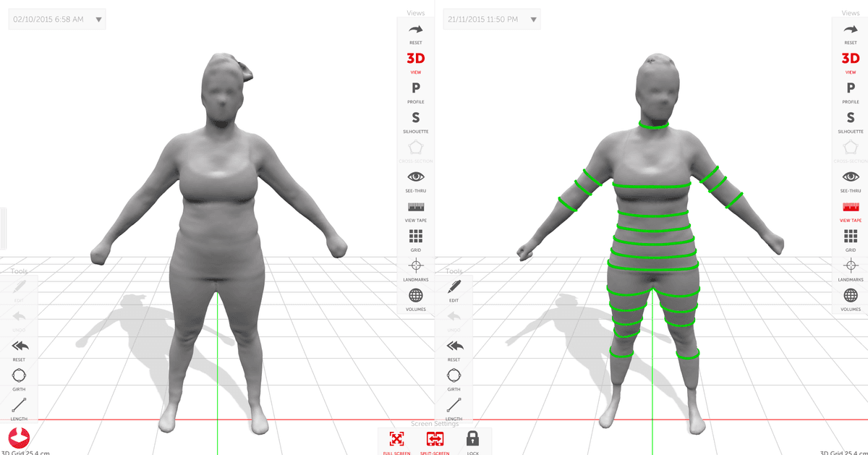
Task: Switch left panel to Silhouette view
Action: (416, 122)
